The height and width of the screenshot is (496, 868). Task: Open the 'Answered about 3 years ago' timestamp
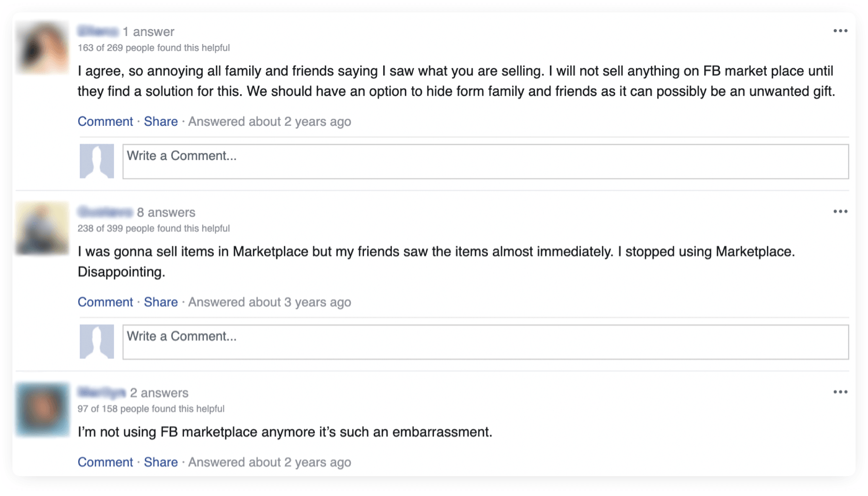click(269, 301)
